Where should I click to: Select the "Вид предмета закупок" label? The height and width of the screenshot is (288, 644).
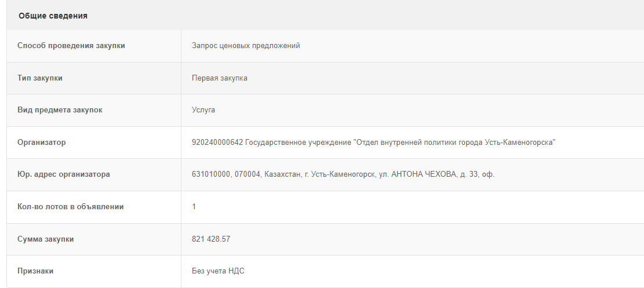(60, 110)
